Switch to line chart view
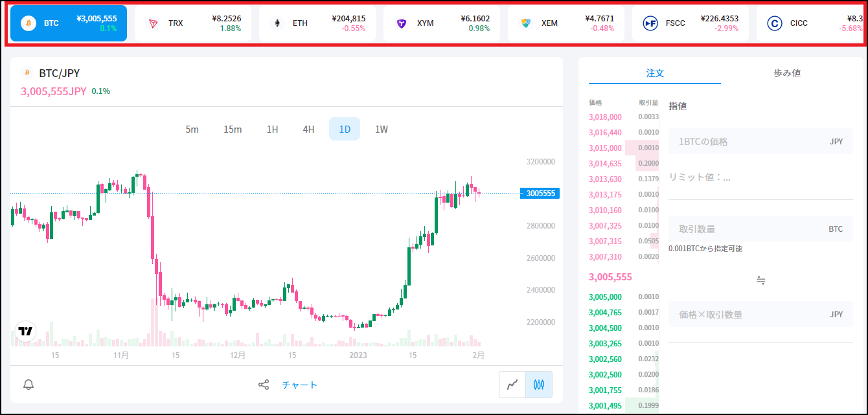 pyautogui.click(x=512, y=385)
